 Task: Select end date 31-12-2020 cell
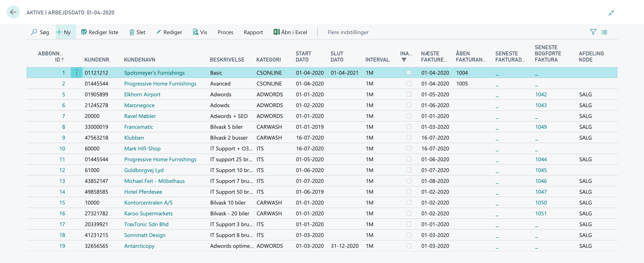[344, 246]
